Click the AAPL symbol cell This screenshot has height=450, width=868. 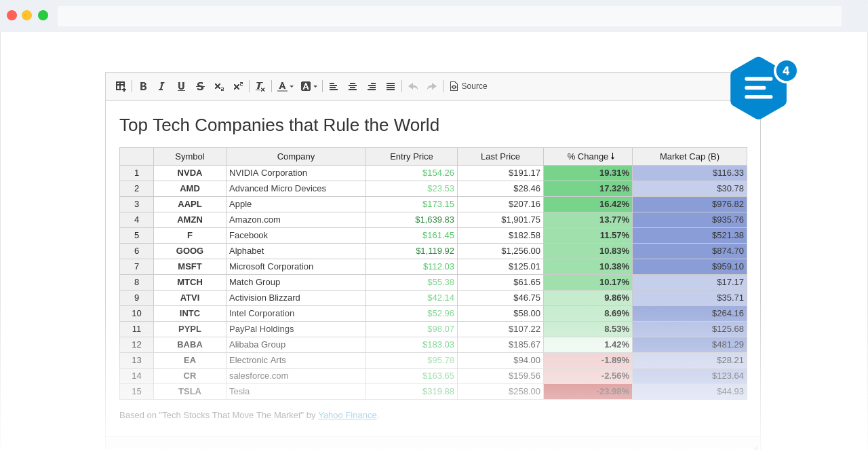pos(190,204)
